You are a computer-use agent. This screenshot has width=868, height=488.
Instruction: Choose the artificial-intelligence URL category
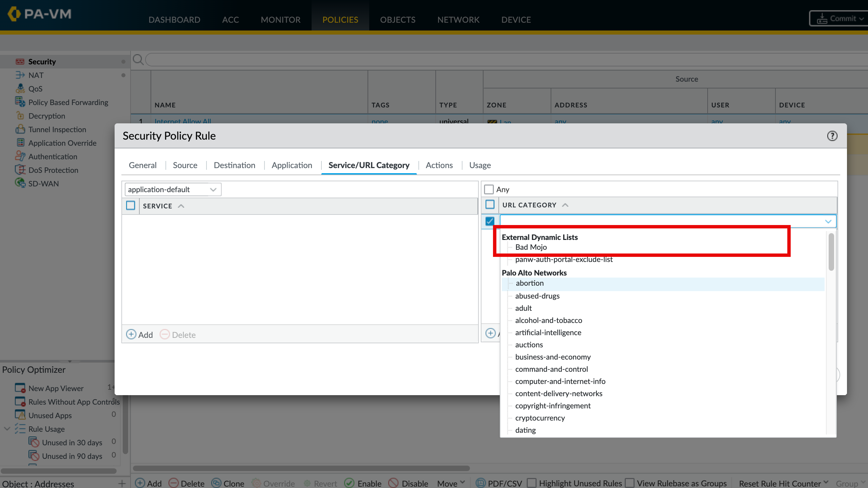(548, 332)
